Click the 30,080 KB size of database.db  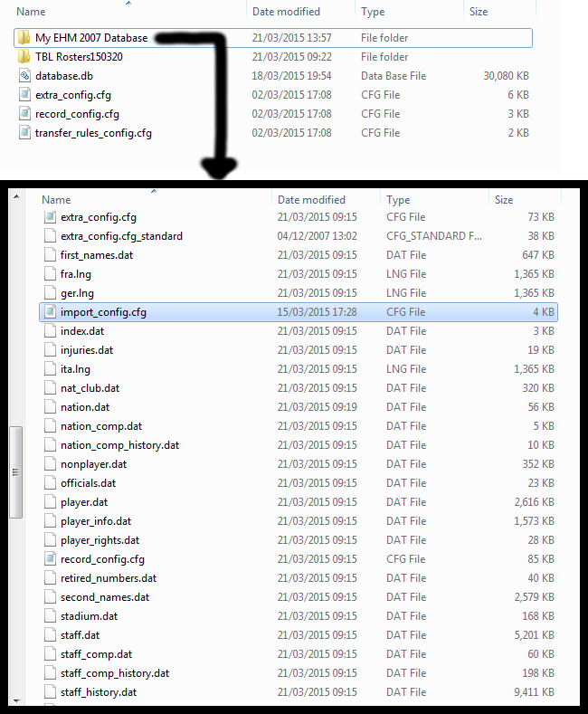coord(506,76)
